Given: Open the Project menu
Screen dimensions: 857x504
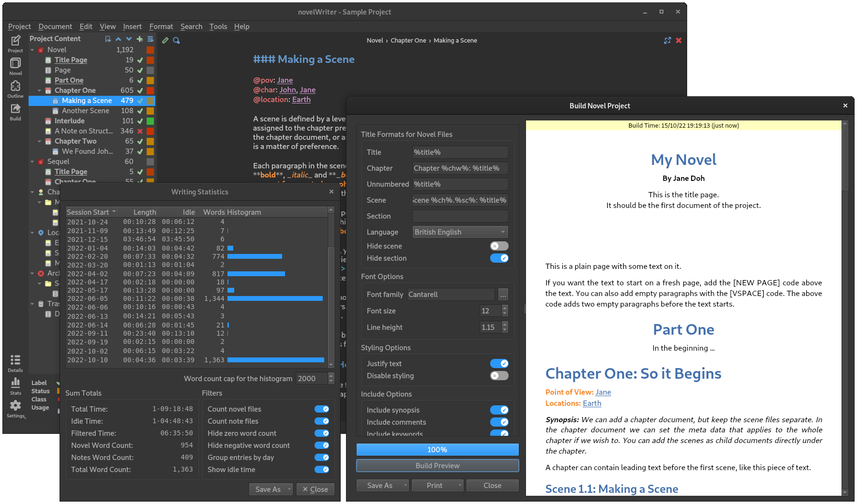Looking at the screenshot, I should [x=19, y=27].
